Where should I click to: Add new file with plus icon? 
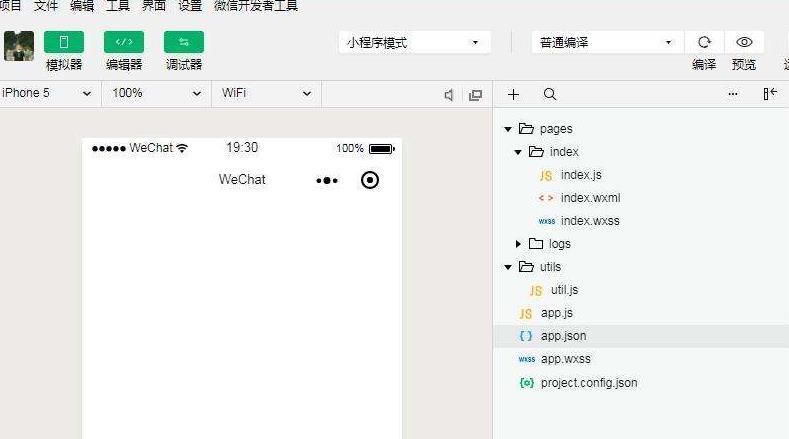coord(513,94)
